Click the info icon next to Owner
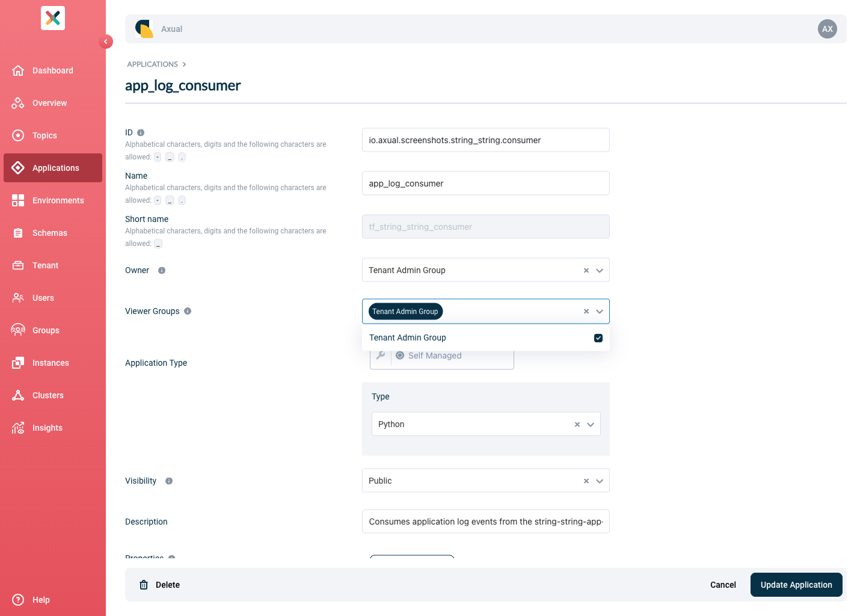Viewport: 866px width, 616px height. click(162, 270)
